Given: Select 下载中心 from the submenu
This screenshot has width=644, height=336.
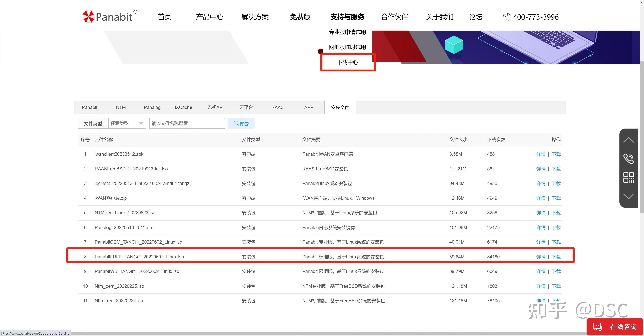Looking at the screenshot, I should click(347, 62).
